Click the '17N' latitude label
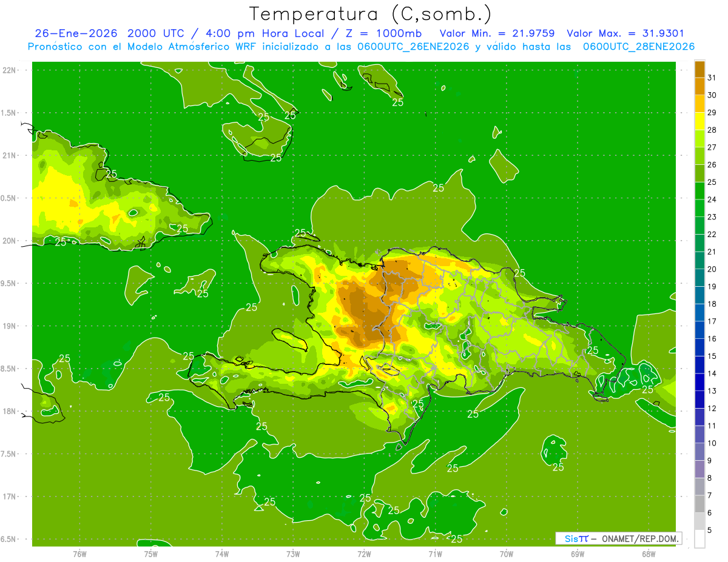Screen dimensions: 728x562 tap(10, 497)
